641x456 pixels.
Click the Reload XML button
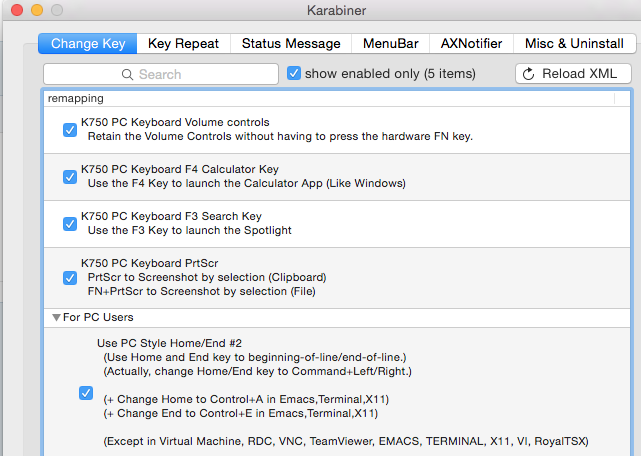click(573, 74)
